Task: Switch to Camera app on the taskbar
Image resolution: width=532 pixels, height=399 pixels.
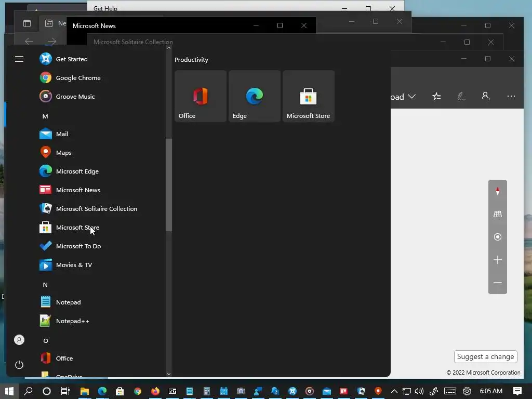Action: click(x=241, y=391)
